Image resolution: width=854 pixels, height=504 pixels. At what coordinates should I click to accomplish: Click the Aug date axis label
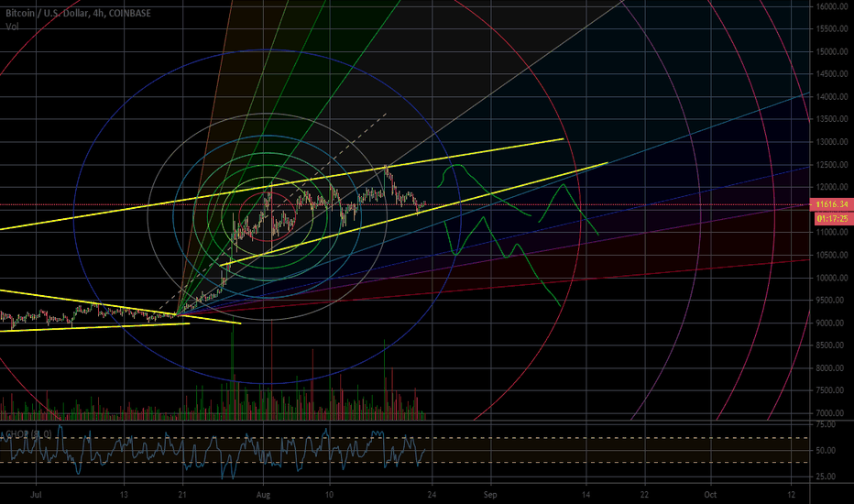click(264, 495)
